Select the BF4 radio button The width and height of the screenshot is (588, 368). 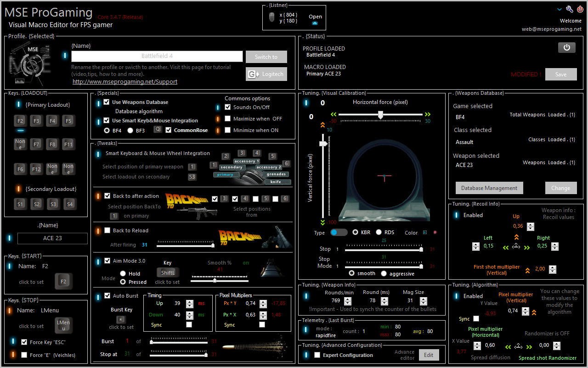107,130
